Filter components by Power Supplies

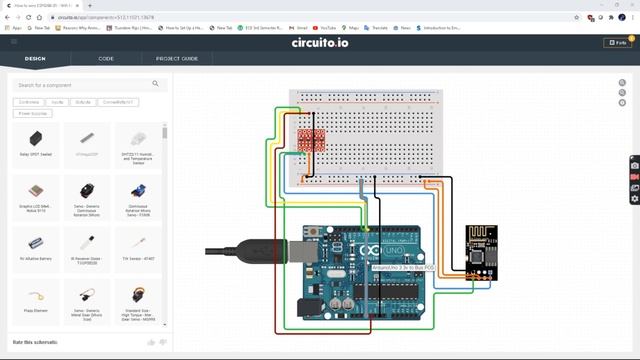[33, 113]
